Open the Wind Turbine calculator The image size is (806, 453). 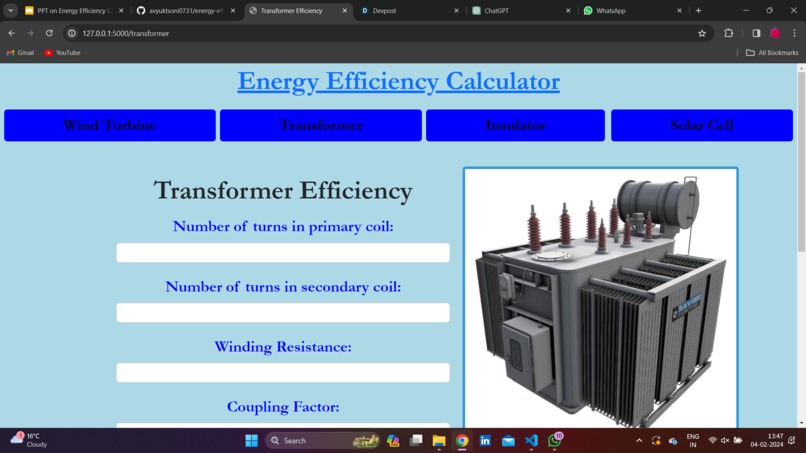click(110, 125)
